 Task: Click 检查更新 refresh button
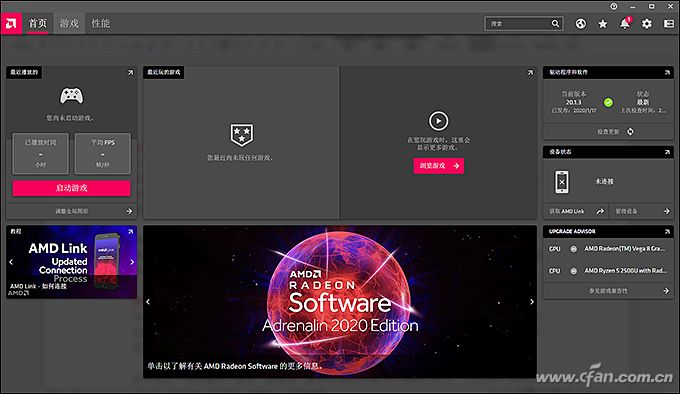click(x=608, y=131)
